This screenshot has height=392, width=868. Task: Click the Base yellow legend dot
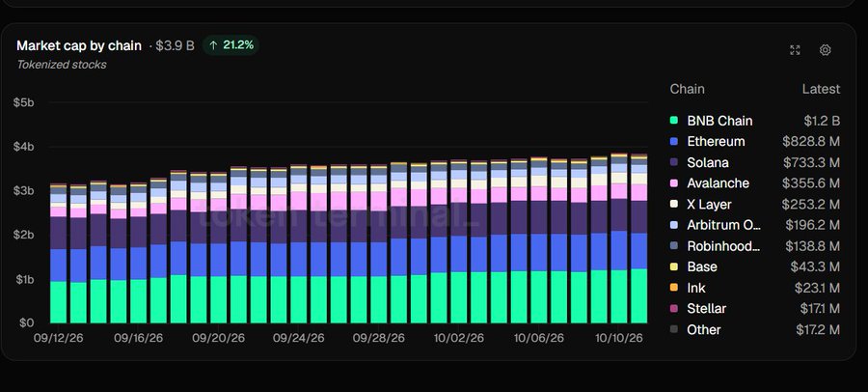point(674,266)
